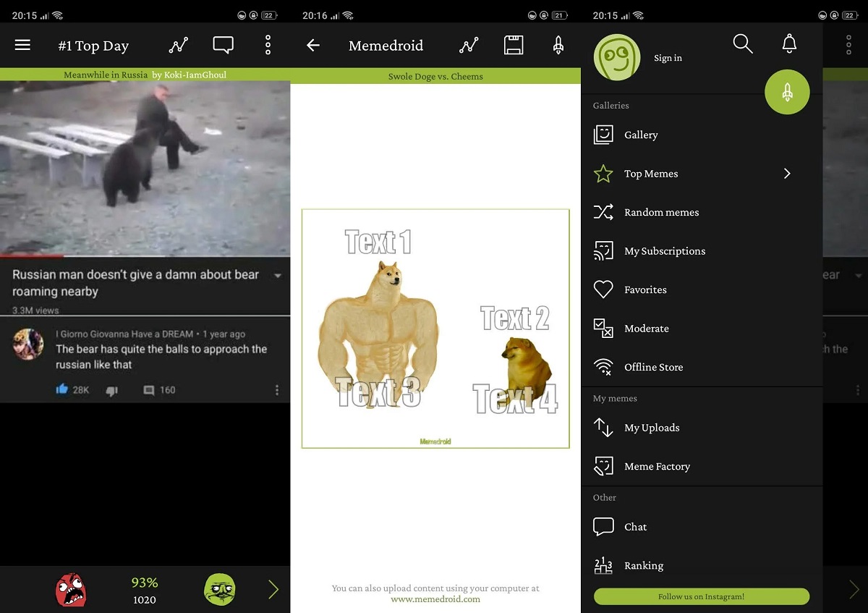Tap the Moderate check-and-cross icon
868x613 pixels.
(x=603, y=329)
